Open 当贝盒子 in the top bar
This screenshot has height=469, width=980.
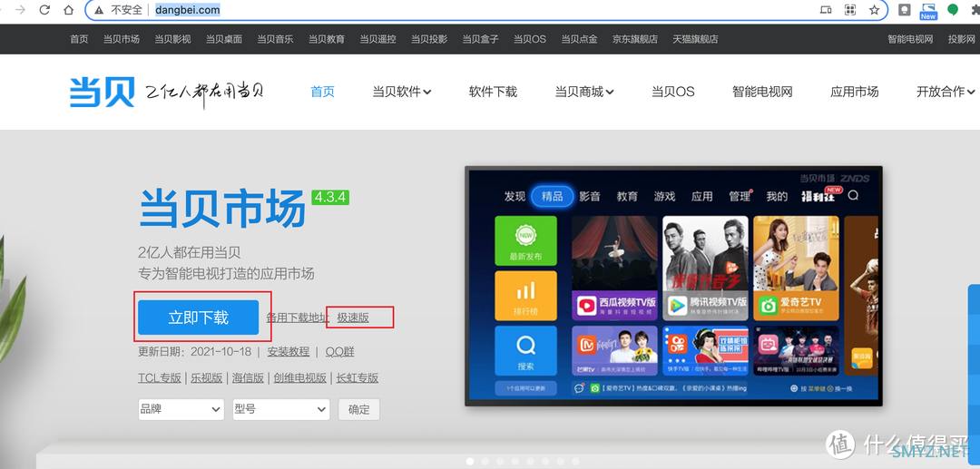point(480,39)
